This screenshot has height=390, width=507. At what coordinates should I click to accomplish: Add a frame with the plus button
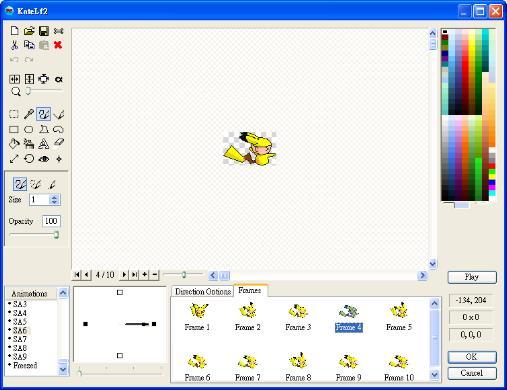point(144,275)
